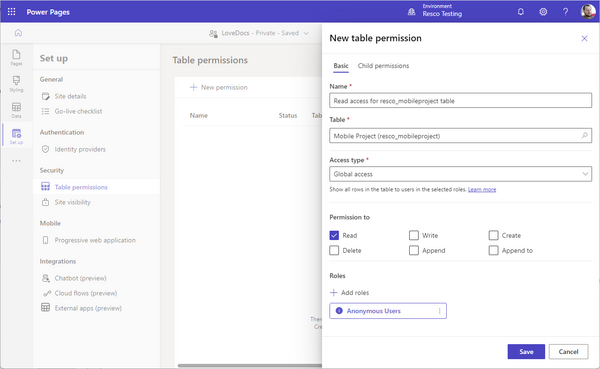Click the environment icon beside Resco Testing
Image resolution: width=600 pixels, height=369 pixels.
411,12
